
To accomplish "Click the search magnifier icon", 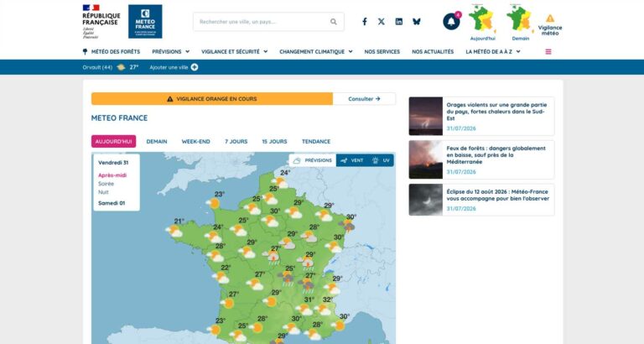I will point(334,22).
